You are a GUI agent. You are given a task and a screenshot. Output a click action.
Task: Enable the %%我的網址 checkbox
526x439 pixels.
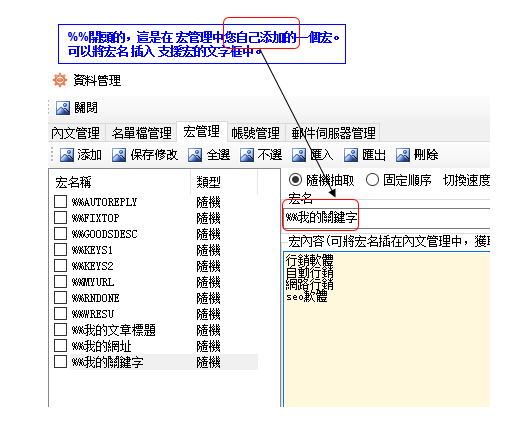(60, 345)
